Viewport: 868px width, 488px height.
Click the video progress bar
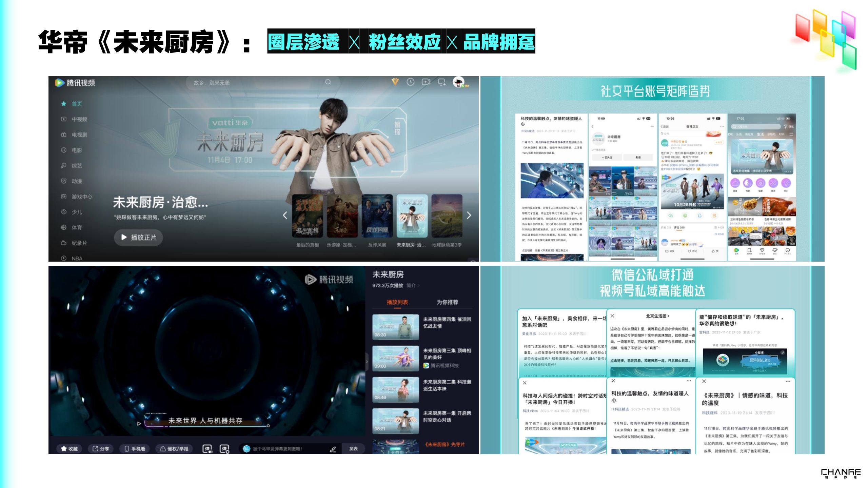click(x=206, y=426)
